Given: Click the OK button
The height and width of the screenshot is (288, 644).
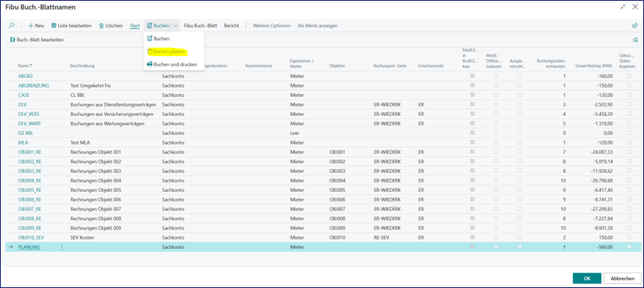Looking at the screenshot, I should (x=587, y=278).
